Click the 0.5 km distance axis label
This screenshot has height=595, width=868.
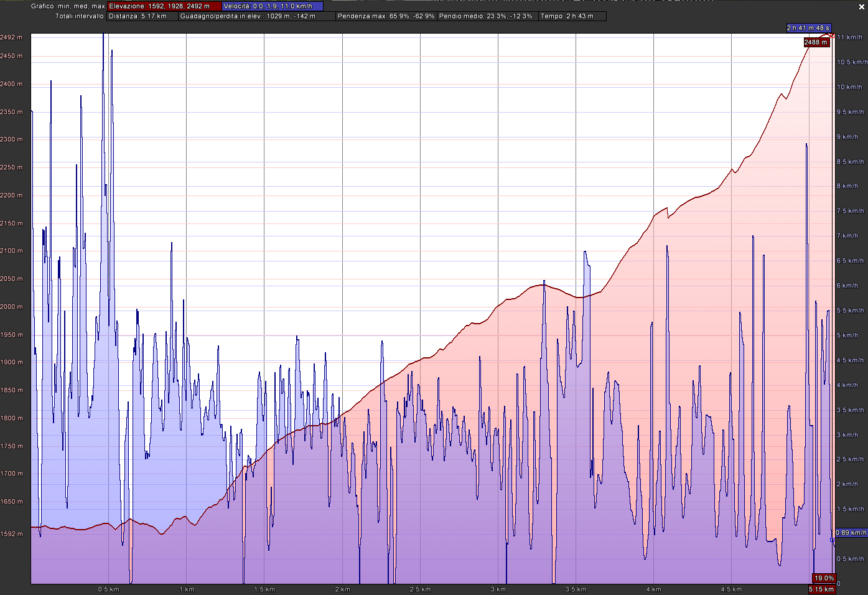tap(109, 589)
